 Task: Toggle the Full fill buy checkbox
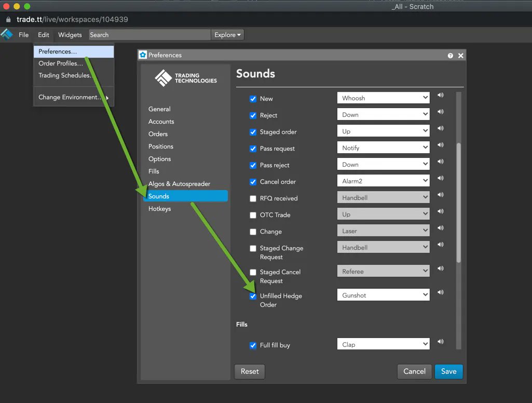tap(253, 346)
